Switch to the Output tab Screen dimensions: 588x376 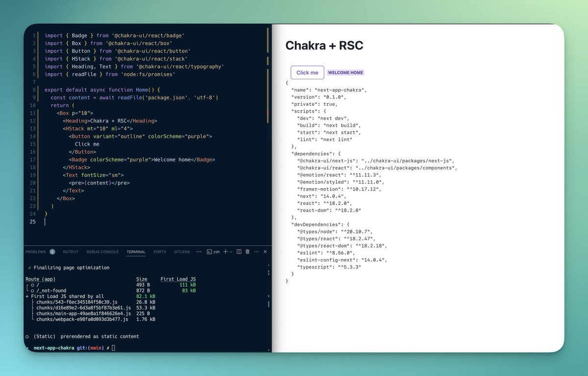coord(71,252)
